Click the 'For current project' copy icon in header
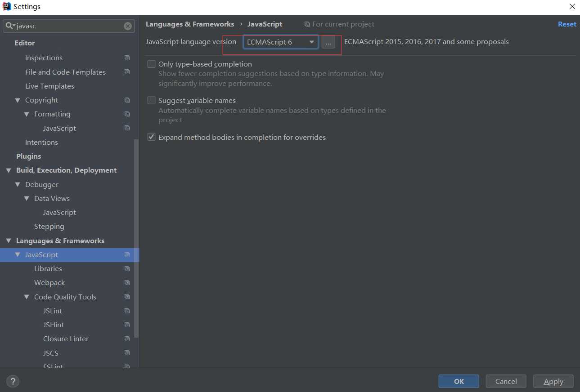 point(307,24)
